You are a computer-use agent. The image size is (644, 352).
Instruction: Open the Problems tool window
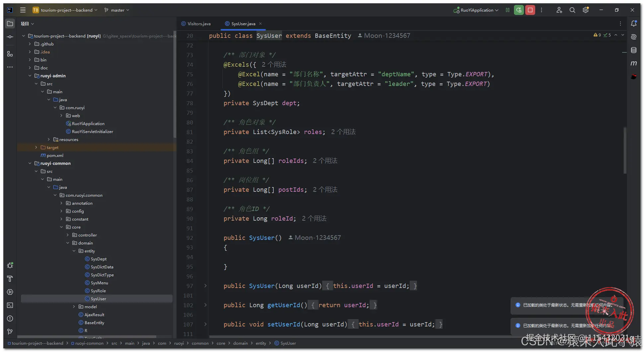10,318
